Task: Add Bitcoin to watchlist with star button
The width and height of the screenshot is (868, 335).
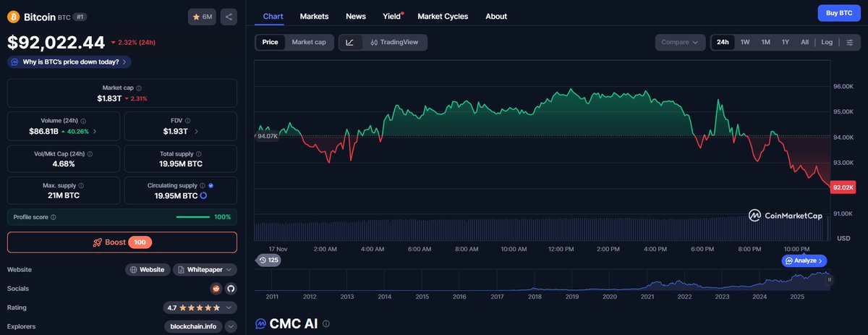Action: pyautogui.click(x=203, y=16)
